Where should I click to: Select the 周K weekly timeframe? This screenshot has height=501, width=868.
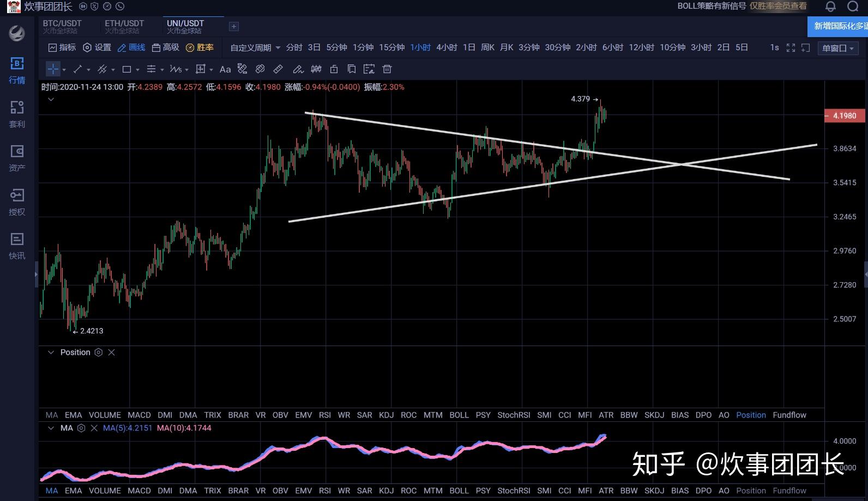487,47
